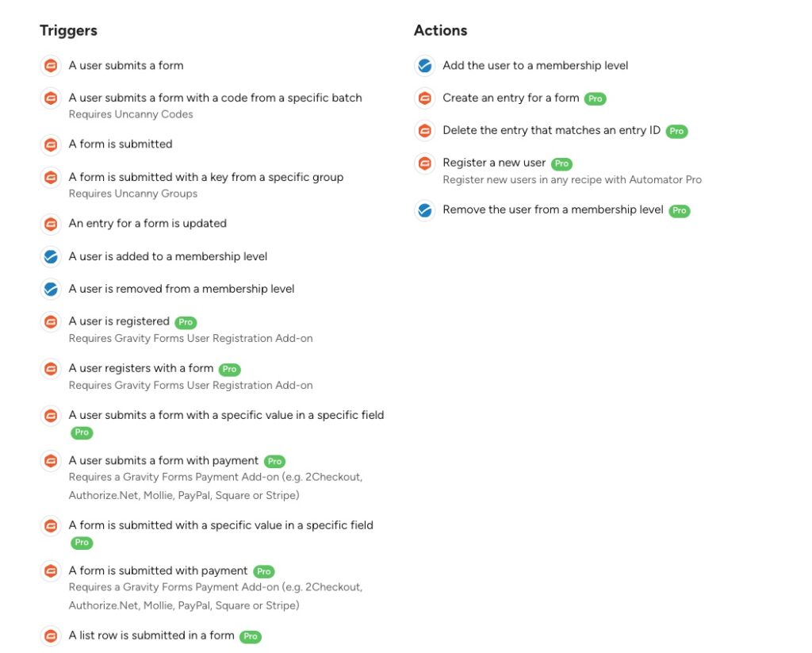Click the orange icon beside 'A form is submitted'
This screenshot has width=812, height=653.
coord(51,144)
